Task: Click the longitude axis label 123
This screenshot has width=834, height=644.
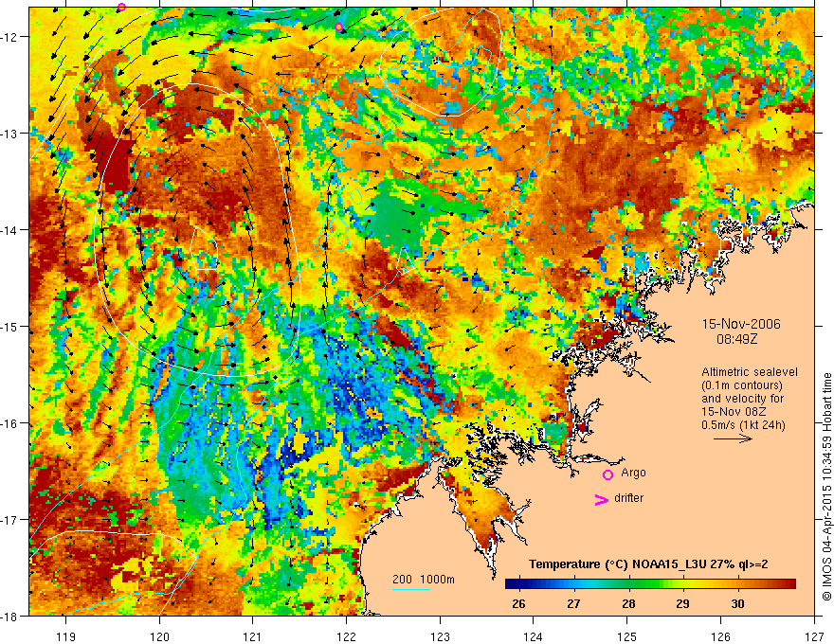Action: pyautogui.click(x=440, y=636)
